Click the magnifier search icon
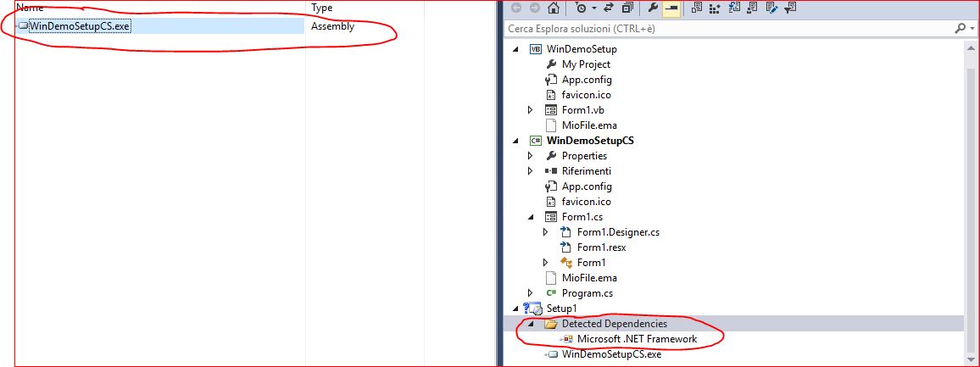The width and height of the screenshot is (980, 367). [x=960, y=29]
